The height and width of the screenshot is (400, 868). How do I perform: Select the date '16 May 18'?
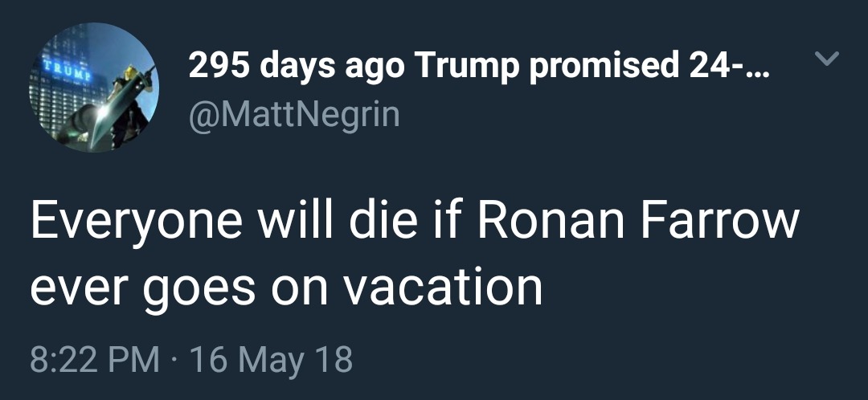[x=270, y=359]
